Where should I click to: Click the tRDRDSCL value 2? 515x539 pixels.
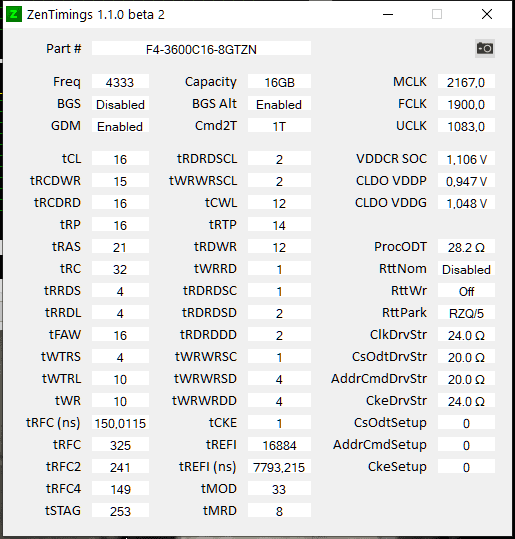click(x=279, y=158)
